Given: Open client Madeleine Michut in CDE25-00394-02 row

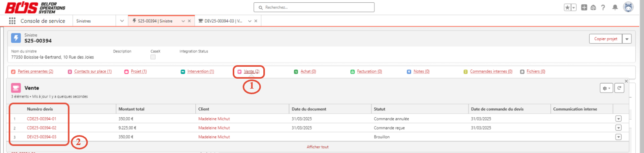Looking at the screenshot, I should click(214, 128).
